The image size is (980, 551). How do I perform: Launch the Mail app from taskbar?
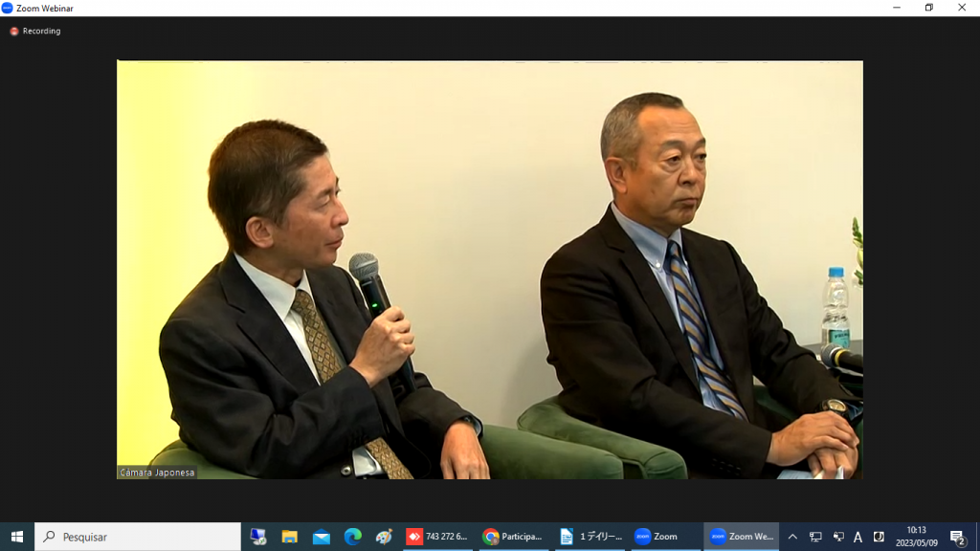pos(321,537)
